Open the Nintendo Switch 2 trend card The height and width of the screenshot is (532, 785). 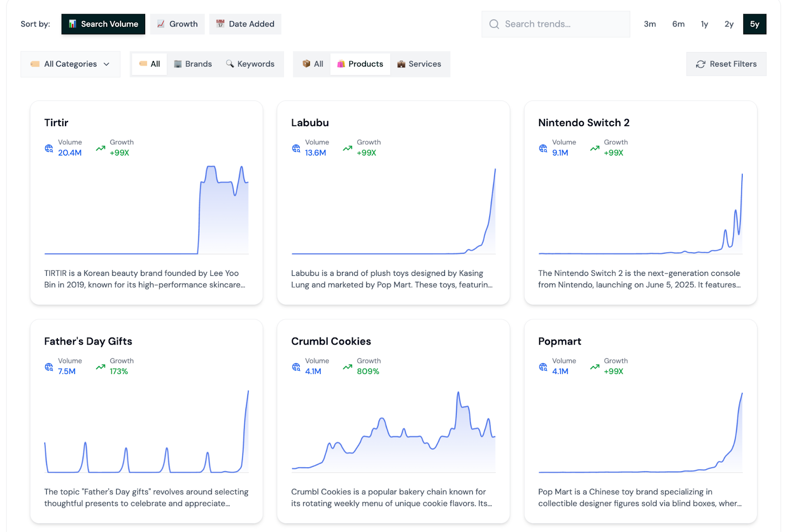click(640, 203)
